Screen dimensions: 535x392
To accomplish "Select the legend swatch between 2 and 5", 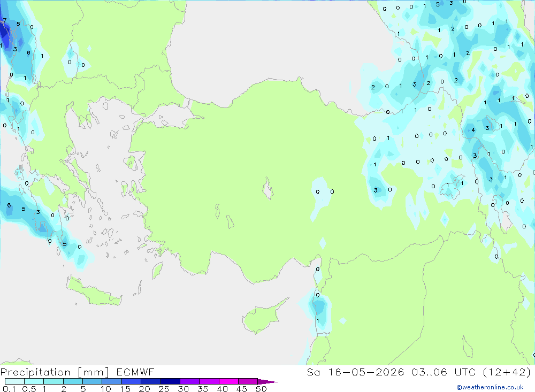I will pos(73,381).
